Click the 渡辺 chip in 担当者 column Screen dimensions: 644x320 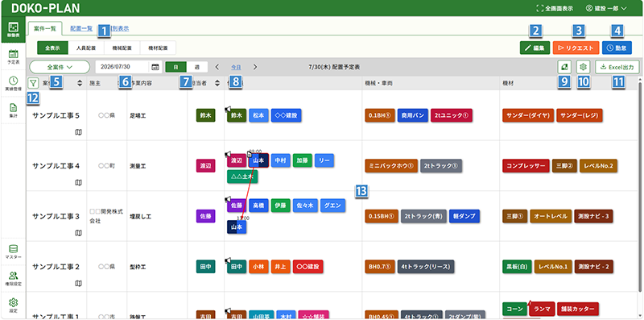(x=206, y=166)
